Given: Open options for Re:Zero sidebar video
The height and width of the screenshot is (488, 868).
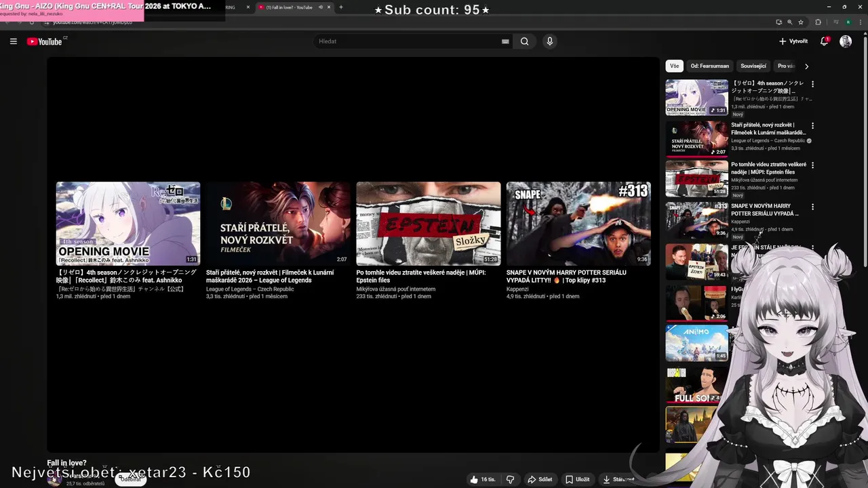Looking at the screenshot, I should (x=812, y=84).
